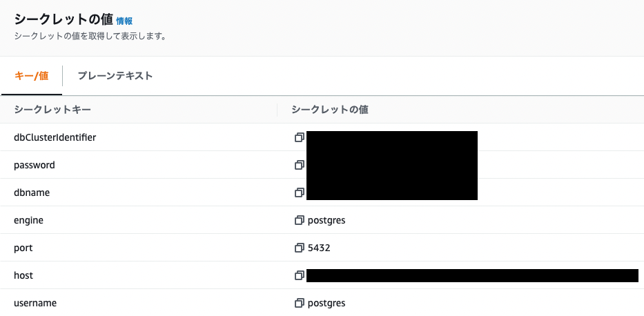Image resolution: width=644 pixels, height=316 pixels.
Task: Switch to the プレーンテキスト tab
Action: (x=115, y=76)
